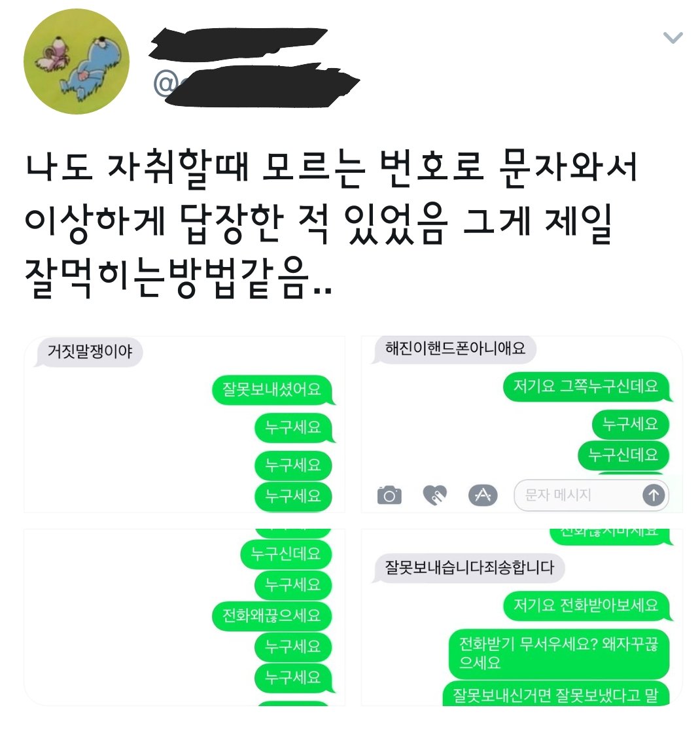Open the fourth screenshot with 잘못보내습니다죄송합니다

522,617
